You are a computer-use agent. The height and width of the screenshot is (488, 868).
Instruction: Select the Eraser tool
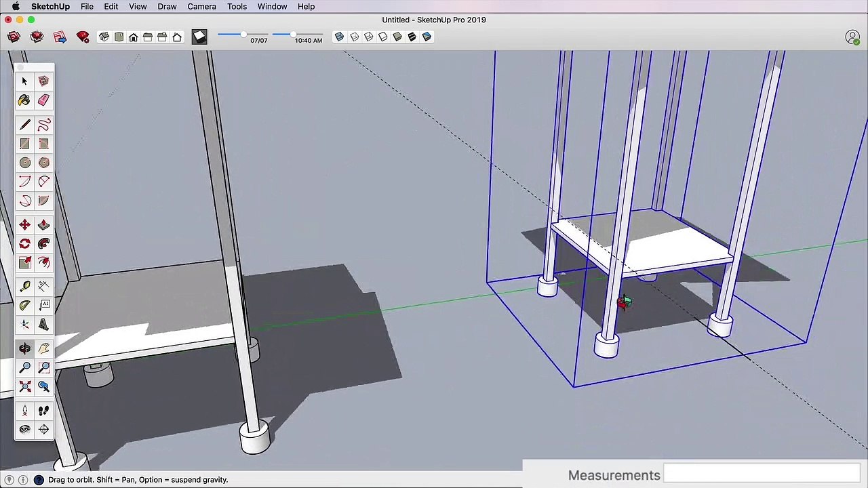click(x=43, y=100)
